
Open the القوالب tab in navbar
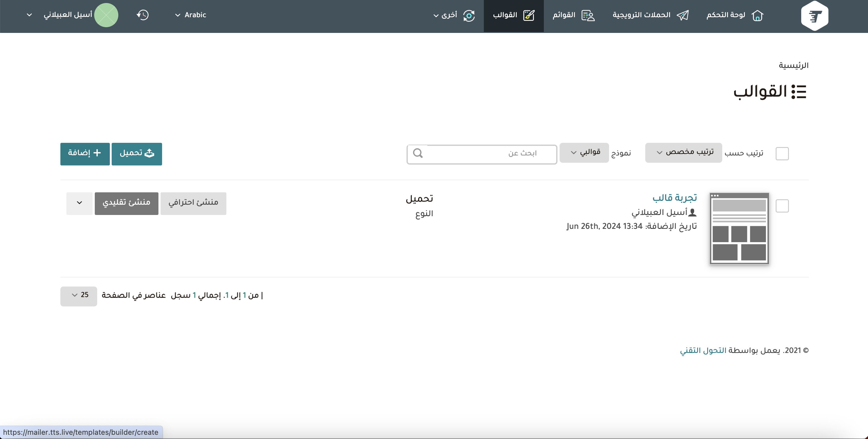(513, 15)
